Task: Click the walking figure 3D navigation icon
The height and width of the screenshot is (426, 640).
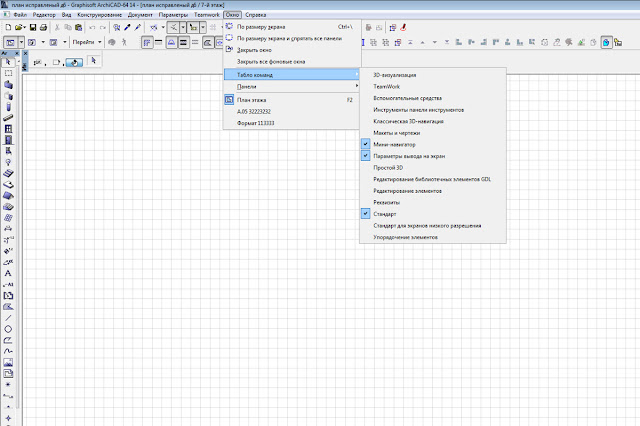Action: point(124,42)
